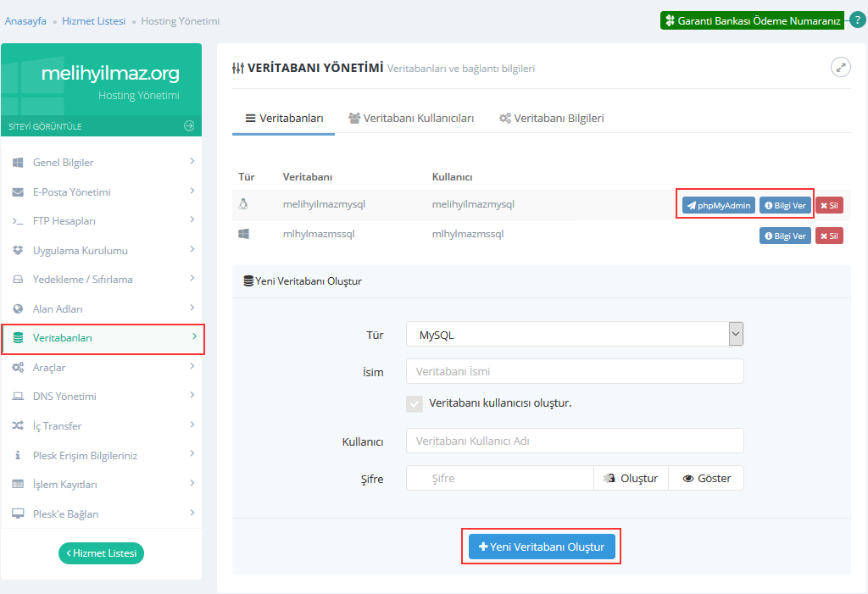Open the Veritabanı Bilgileri tab
Viewport: 868px width, 594px height.
click(x=551, y=119)
